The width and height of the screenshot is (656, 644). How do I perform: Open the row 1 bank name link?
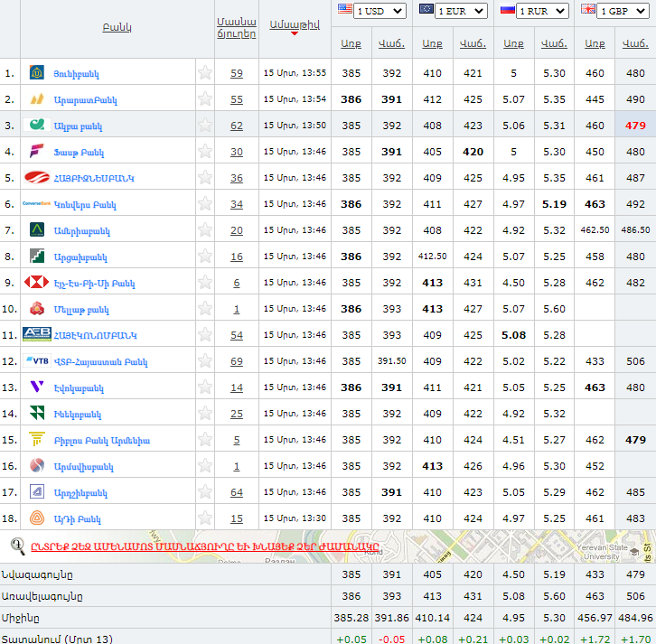pos(77,74)
